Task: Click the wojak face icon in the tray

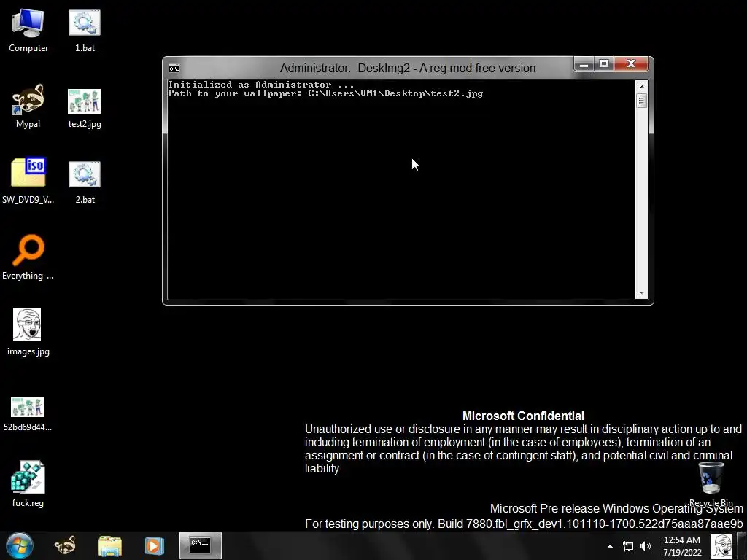Action: coord(721,546)
